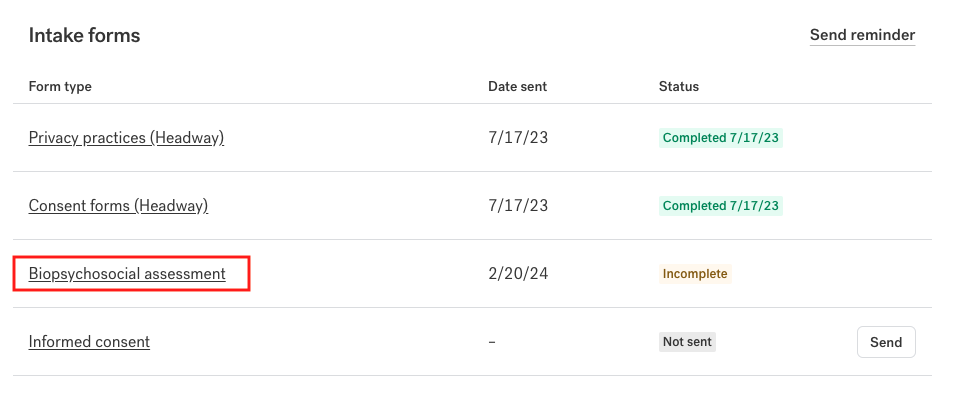This screenshot has height=406, width=962.
Task: Open the Biopsychosocial assessment form
Action: 127,274
